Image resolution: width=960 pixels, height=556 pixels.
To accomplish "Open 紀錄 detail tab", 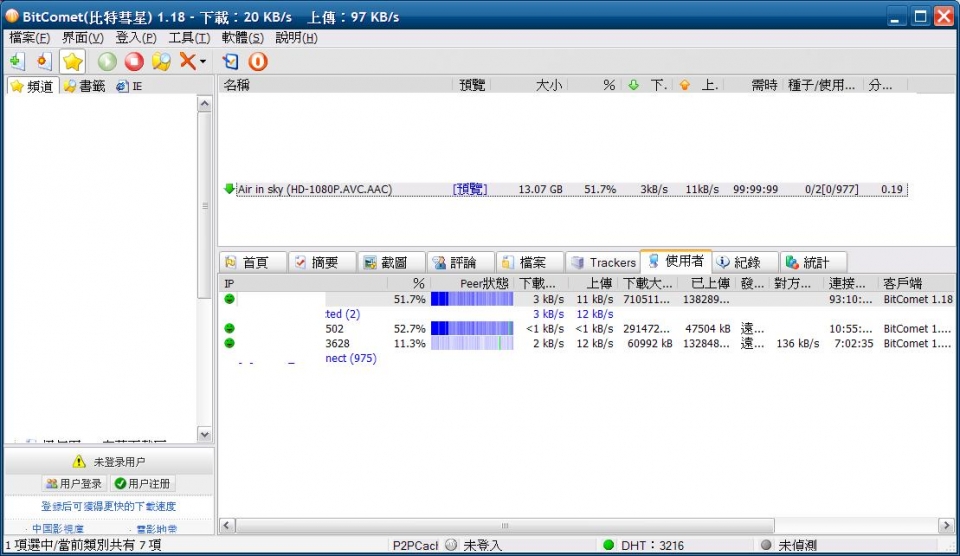I will (746, 262).
